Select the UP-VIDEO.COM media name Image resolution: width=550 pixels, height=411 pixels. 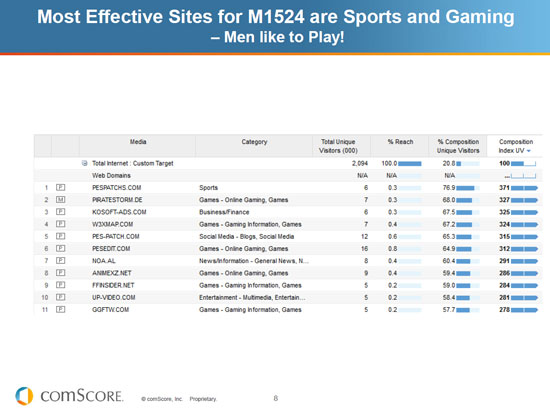pos(114,297)
